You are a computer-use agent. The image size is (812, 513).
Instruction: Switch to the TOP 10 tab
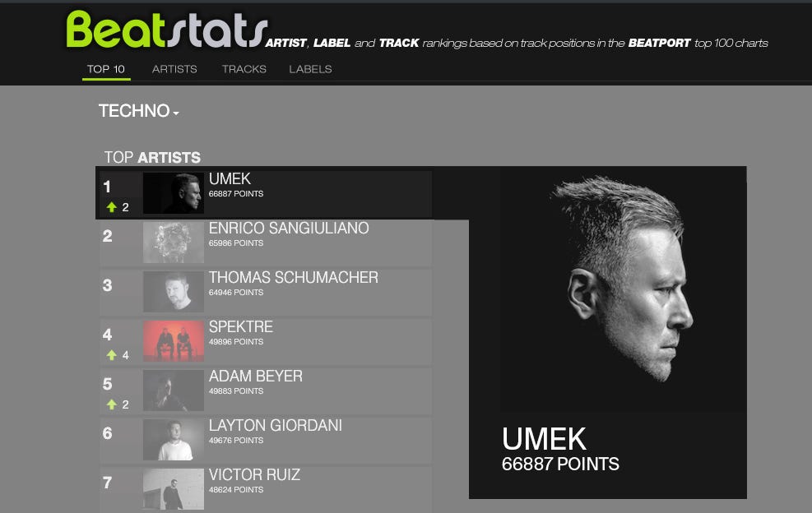[x=105, y=69]
